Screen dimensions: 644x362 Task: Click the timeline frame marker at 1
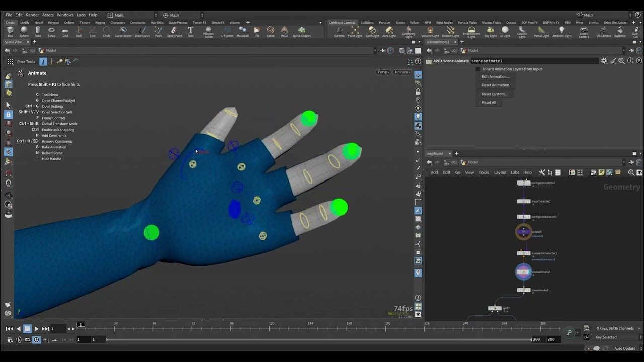pyautogui.click(x=80, y=324)
